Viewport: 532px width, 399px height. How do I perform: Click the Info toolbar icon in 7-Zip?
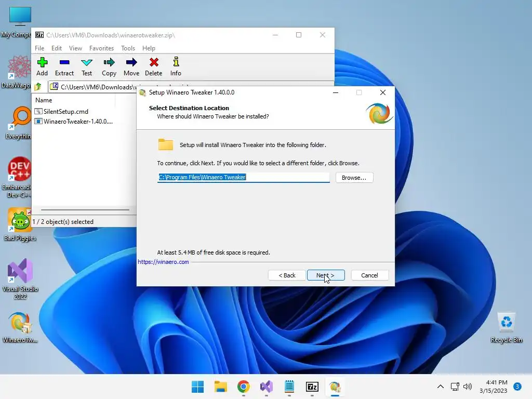tap(176, 66)
